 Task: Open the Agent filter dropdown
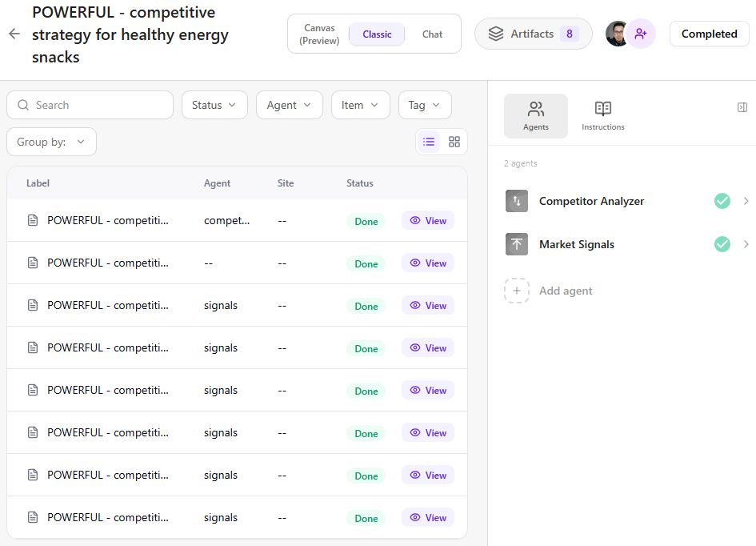click(x=289, y=105)
